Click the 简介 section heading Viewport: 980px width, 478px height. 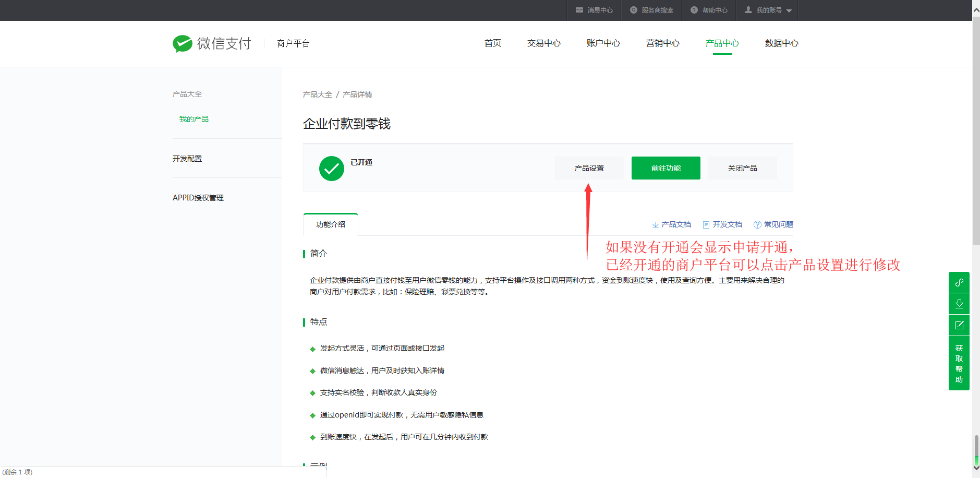[x=318, y=254]
